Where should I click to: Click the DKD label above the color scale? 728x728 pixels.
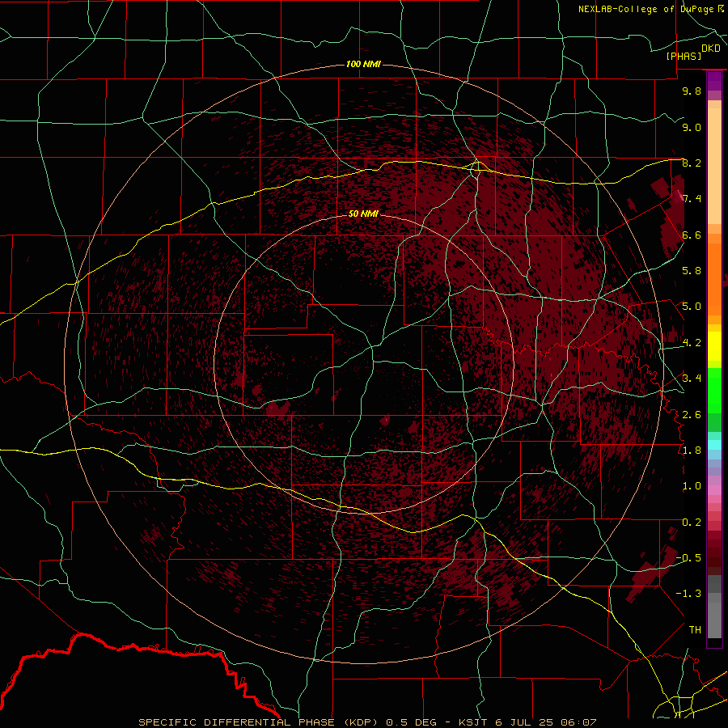[711, 49]
